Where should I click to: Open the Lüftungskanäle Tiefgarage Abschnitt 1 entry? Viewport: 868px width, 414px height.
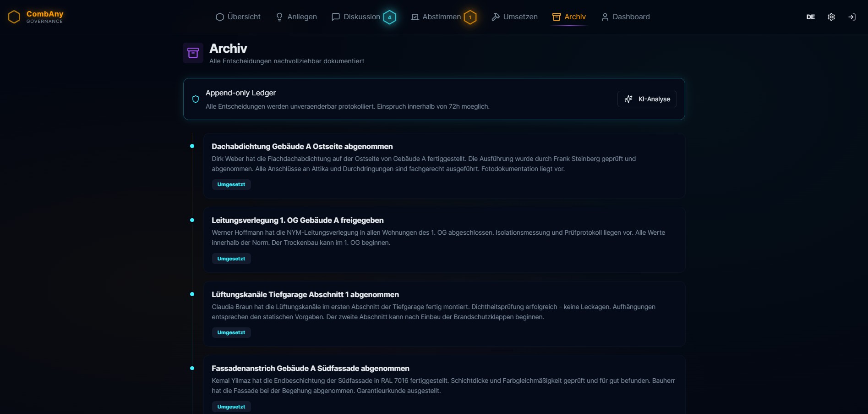click(x=444, y=314)
